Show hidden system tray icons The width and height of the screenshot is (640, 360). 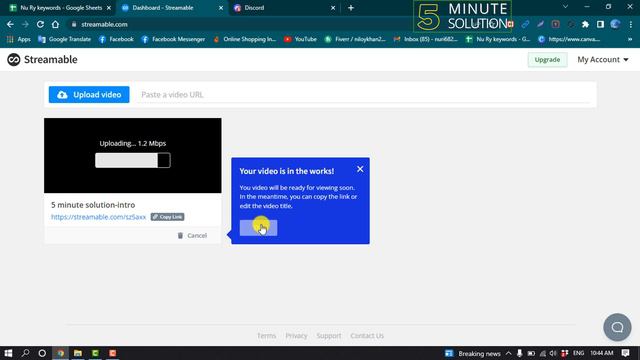click(x=509, y=353)
